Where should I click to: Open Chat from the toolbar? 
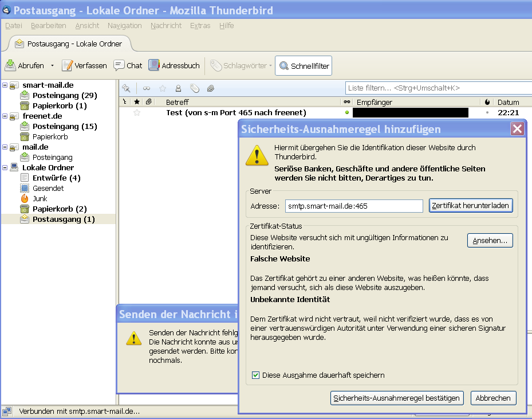point(128,65)
